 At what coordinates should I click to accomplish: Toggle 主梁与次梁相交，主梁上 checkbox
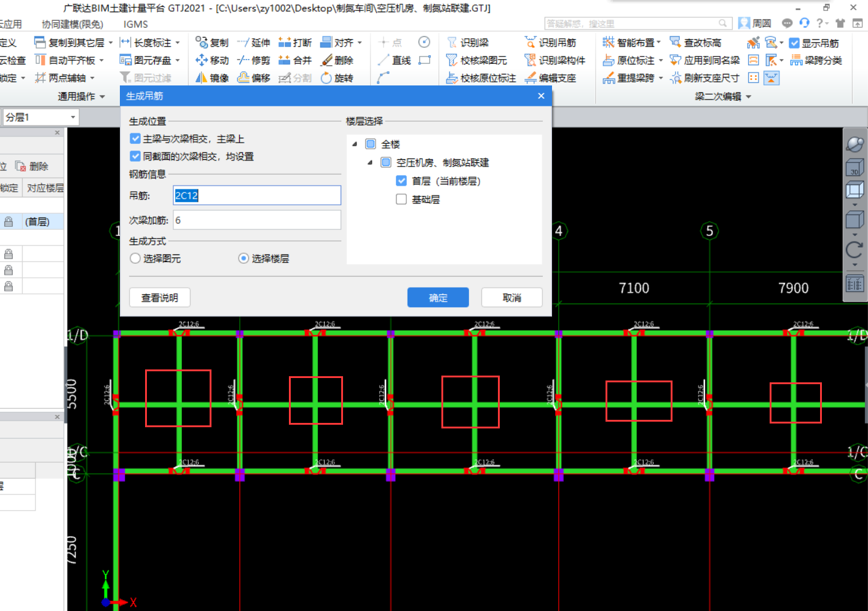pyautogui.click(x=135, y=138)
